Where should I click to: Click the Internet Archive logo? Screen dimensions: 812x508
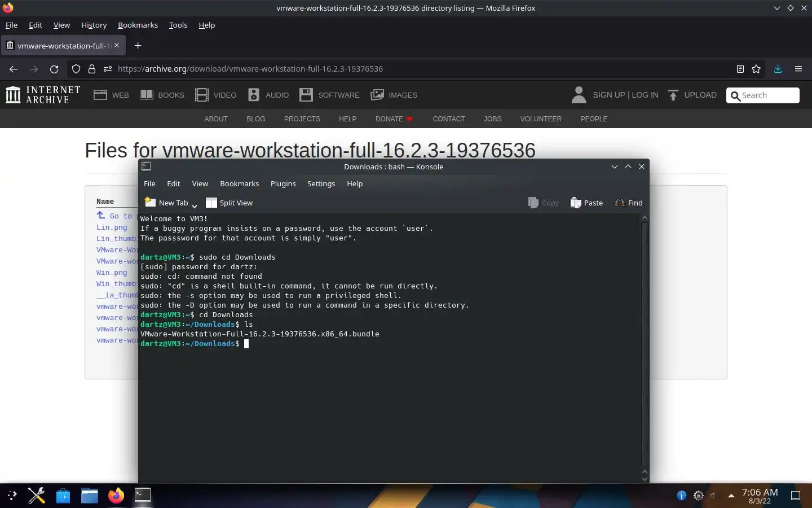pyautogui.click(x=43, y=95)
